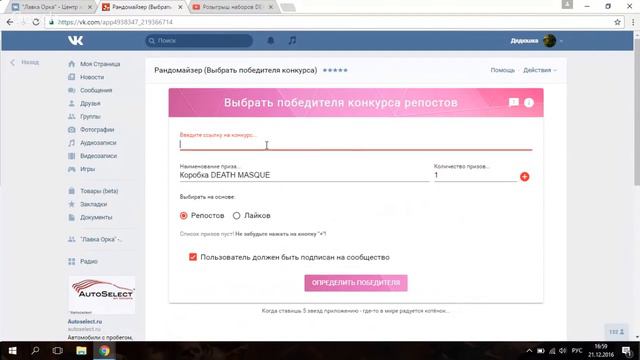The image size is (640, 360).
Task: Click the info icon in pink banner
Action: tap(529, 102)
